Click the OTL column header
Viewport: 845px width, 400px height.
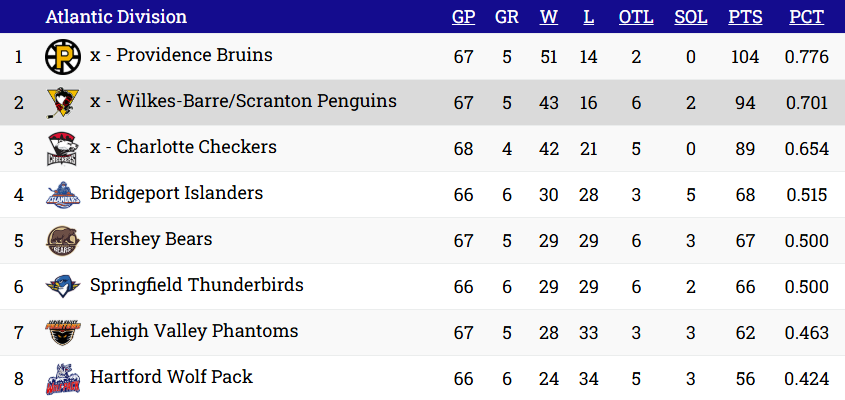[636, 17]
